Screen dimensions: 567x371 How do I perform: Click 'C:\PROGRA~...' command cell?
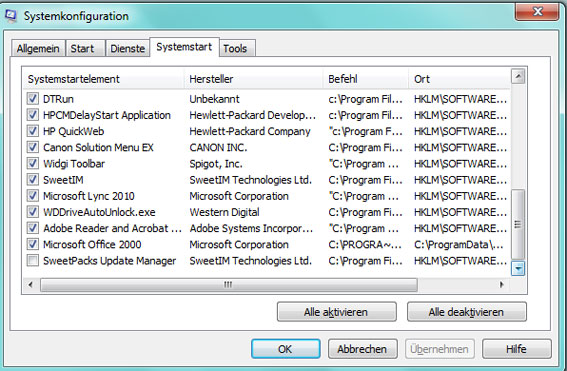pyautogui.click(x=365, y=244)
